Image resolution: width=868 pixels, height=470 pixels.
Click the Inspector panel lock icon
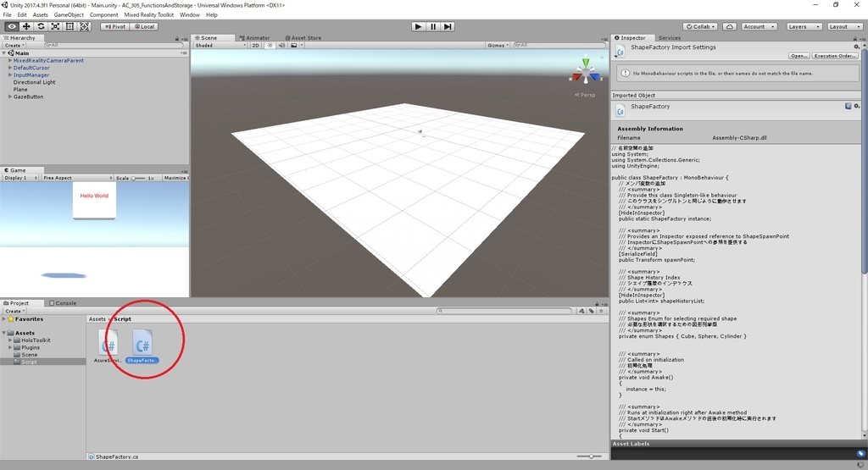click(x=854, y=38)
